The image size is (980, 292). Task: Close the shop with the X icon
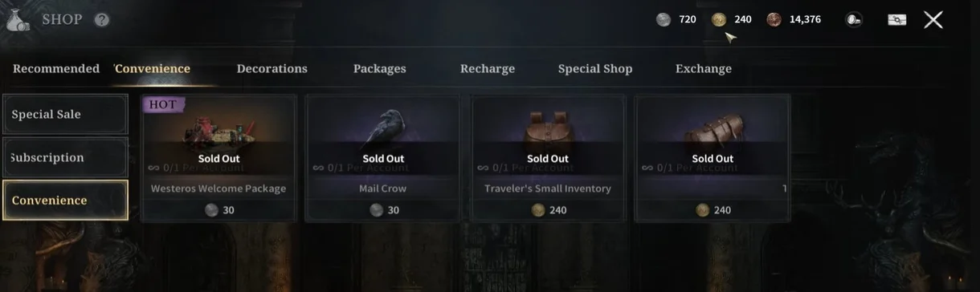tap(933, 19)
